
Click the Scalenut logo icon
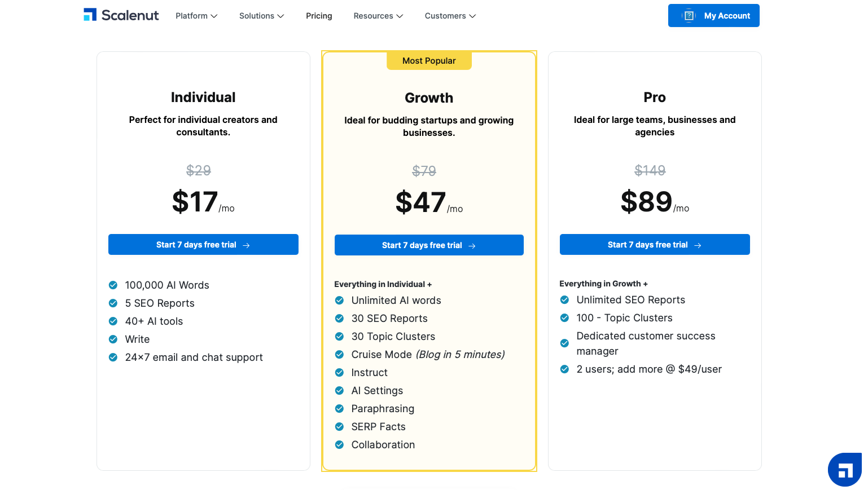pyautogui.click(x=90, y=15)
